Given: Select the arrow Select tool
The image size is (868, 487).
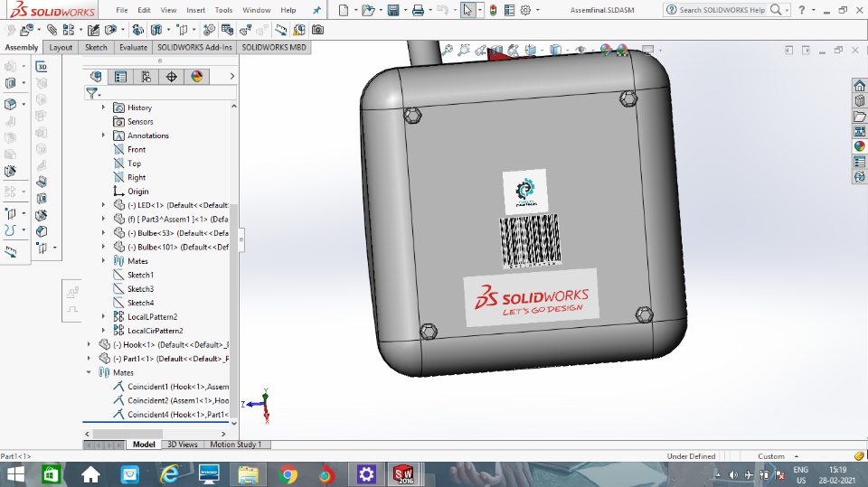Looking at the screenshot, I should [x=467, y=10].
